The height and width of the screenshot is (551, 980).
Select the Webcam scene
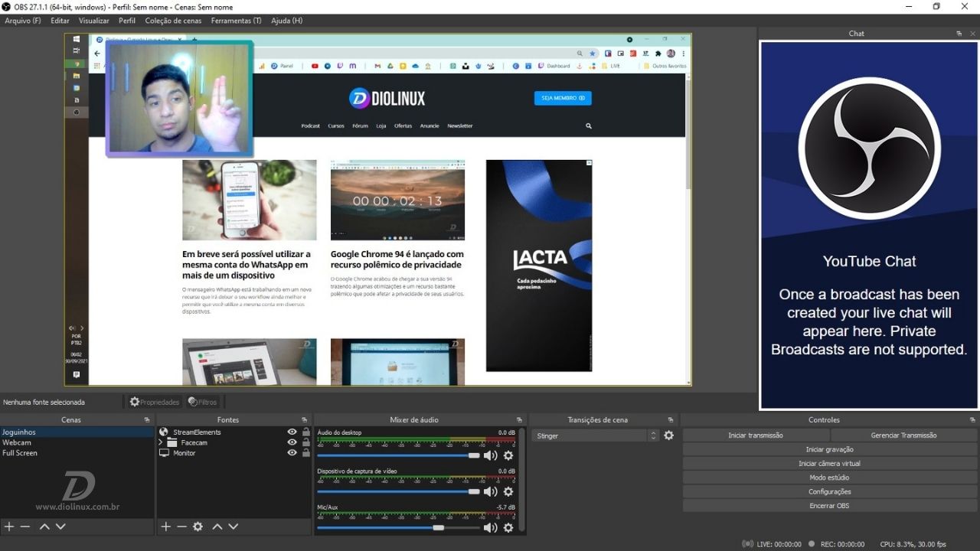click(77, 442)
